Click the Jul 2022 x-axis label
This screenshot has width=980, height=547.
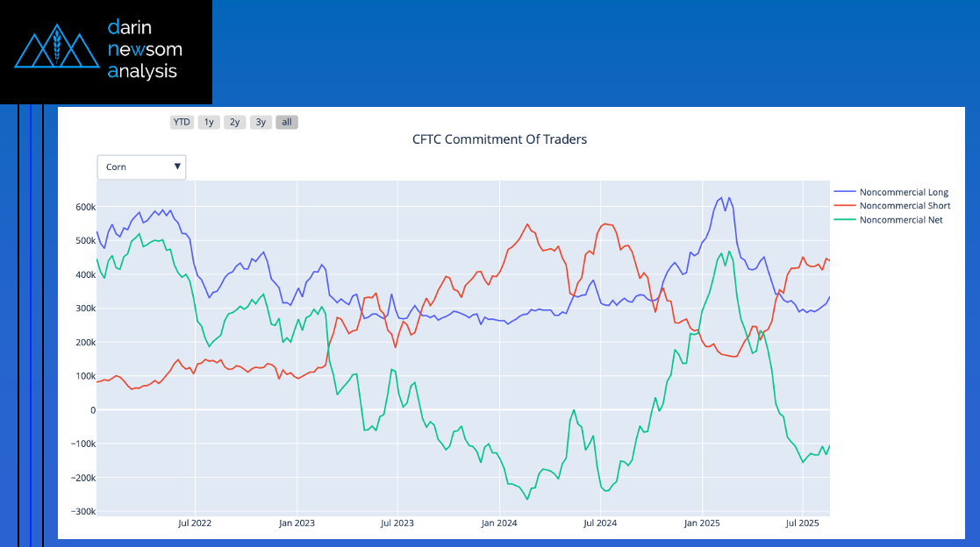coord(195,523)
